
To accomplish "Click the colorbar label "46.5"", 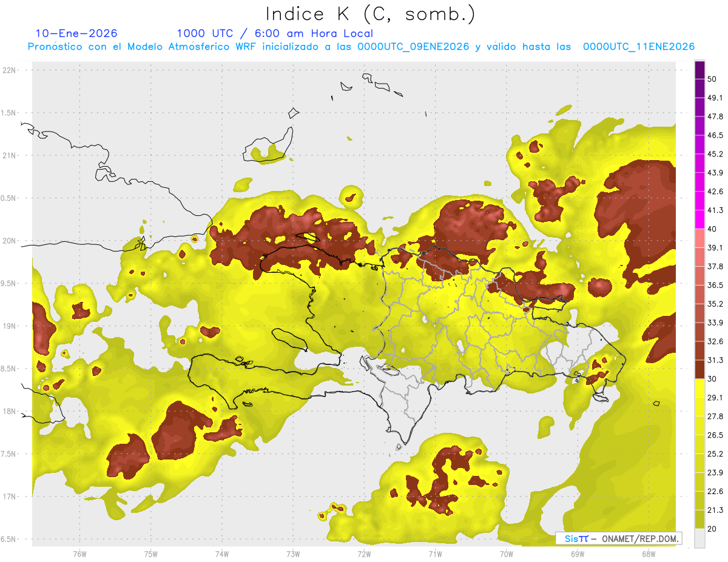I will [715, 135].
